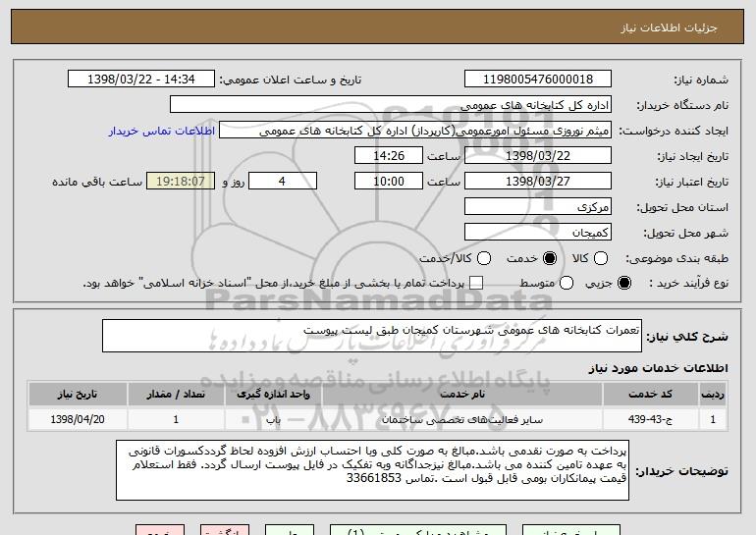Image resolution: width=756 pixels, height=535 pixels.
Task: Click the remaining days field showing 4
Action: point(283,182)
